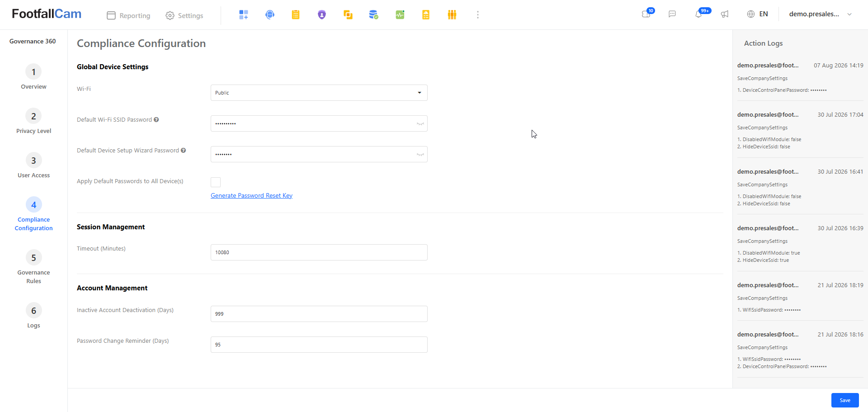Screen dimensions: 868x412
Task: Open the Wi-Fi Public dropdown
Action: [x=319, y=93]
